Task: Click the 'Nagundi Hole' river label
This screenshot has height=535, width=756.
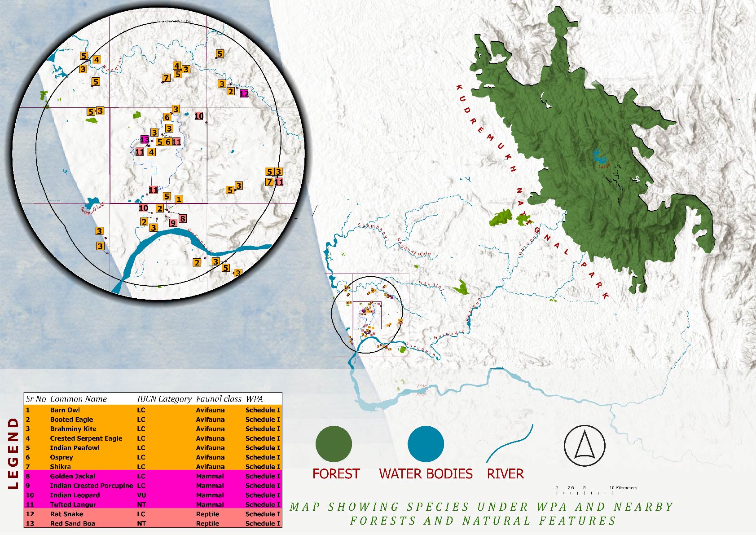Action: [x=413, y=248]
